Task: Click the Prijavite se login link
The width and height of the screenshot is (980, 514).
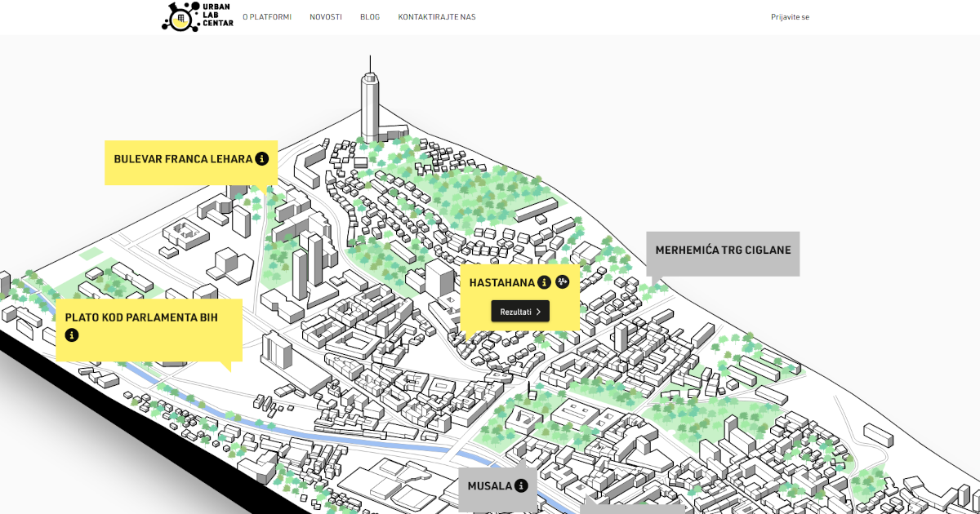Action: click(790, 17)
